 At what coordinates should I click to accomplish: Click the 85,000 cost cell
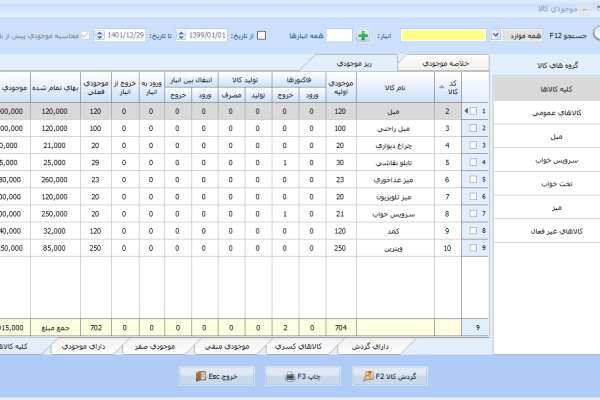click(x=55, y=248)
